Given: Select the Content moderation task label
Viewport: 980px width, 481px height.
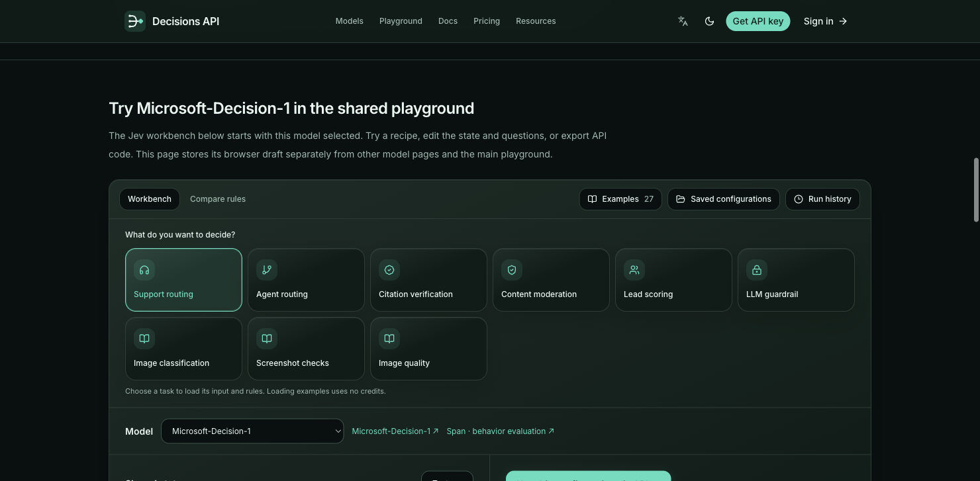Looking at the screenshot, I should (539, 294).
